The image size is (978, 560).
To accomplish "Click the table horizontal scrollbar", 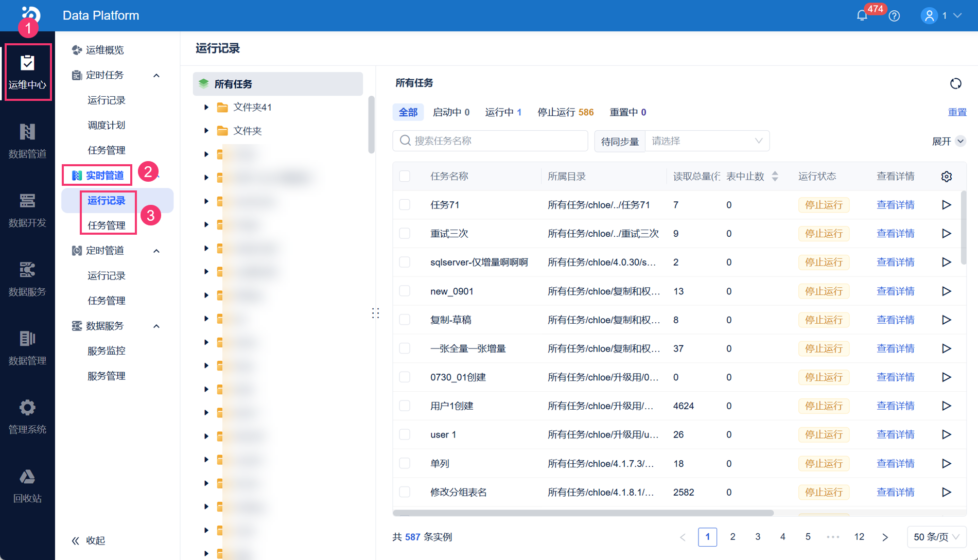I will 583,513.
